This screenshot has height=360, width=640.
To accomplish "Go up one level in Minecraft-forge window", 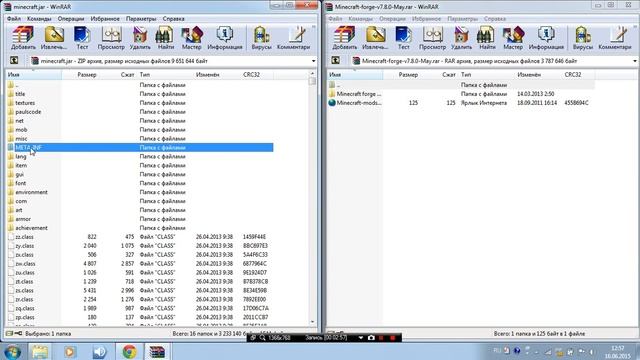I will [x=336, y=61].
